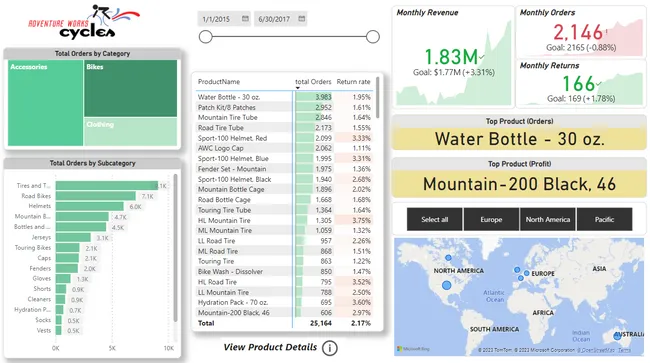Click the Top Product (Profit) card
This screenshot has height=363, width=650.
(x=519, y=177)
